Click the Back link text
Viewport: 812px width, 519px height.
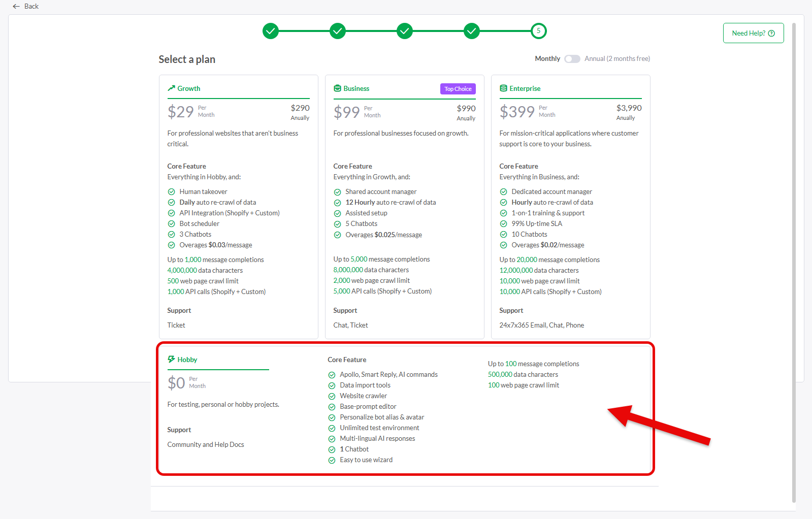tap(31, 6)
